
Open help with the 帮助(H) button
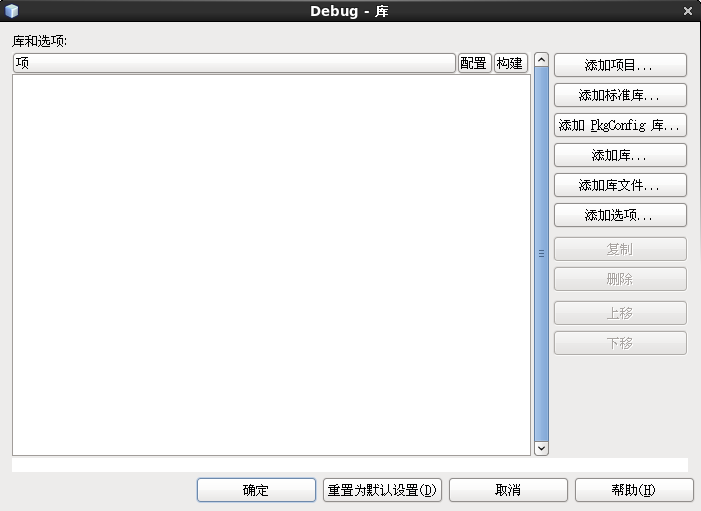(633, 490)
